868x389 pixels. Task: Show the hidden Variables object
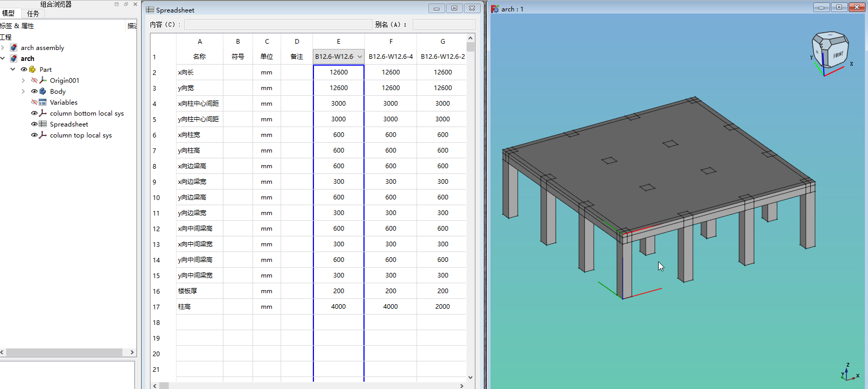click(x=34, y=102)
